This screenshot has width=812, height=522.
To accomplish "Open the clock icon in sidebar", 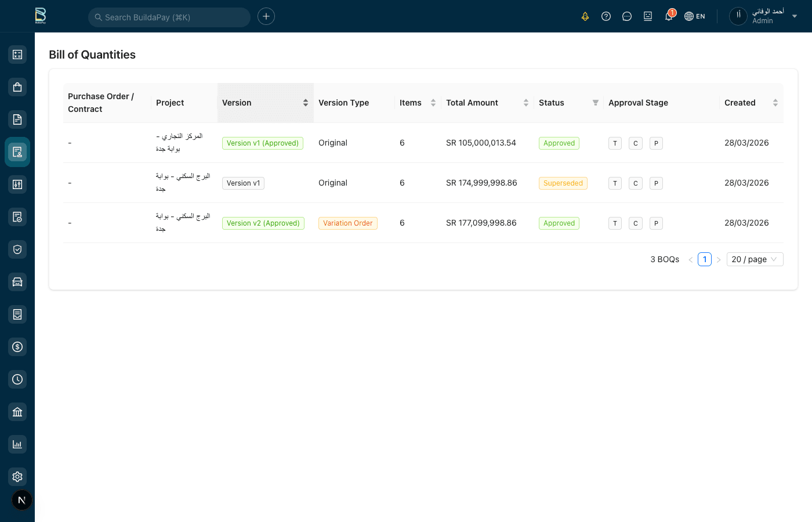I will pos(17,379).
